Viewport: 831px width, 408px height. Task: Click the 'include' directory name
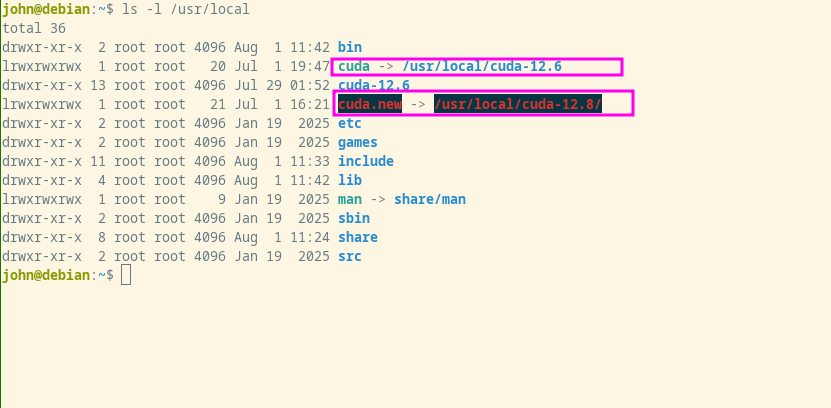coord(366,161)
